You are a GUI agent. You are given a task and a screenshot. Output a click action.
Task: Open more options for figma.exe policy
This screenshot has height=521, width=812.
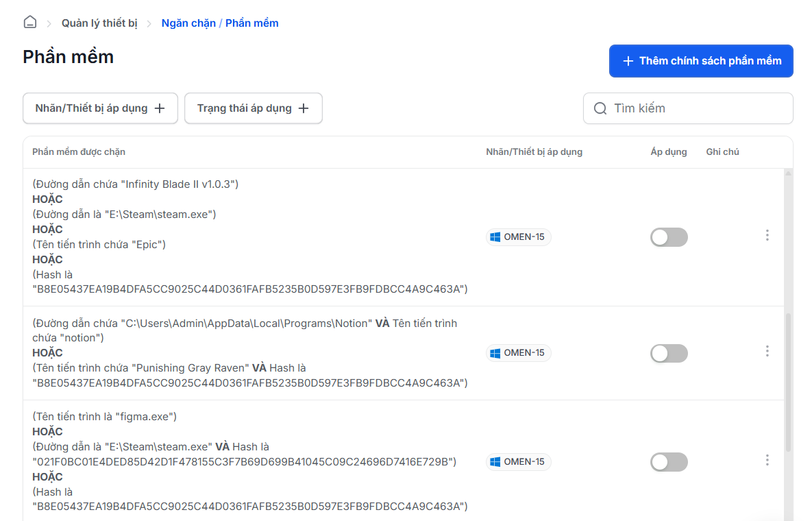[x=767, y=461]
